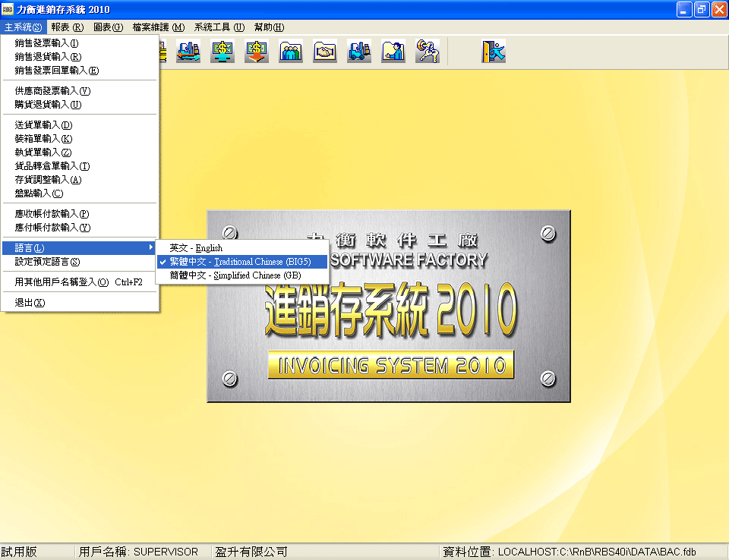This screenshot has width=729, height=560.
Task: Click the money with red down-arrow icon
Action: tap(257, 51)
